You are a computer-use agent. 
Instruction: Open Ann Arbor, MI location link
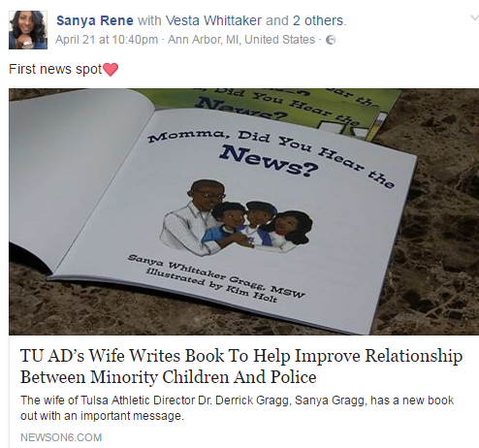241,40
